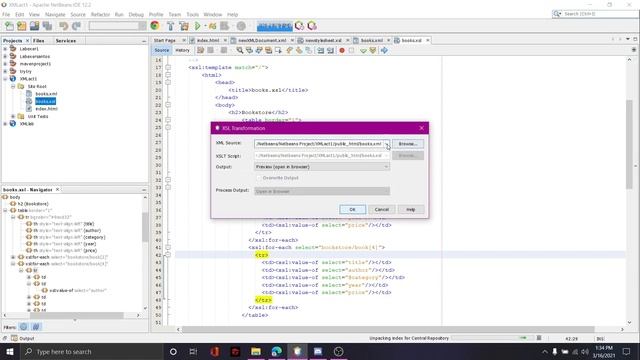Viewport: 640px width, 360px height.
Task: Expand the mavenproject1 project node
Action: (5, 64)
